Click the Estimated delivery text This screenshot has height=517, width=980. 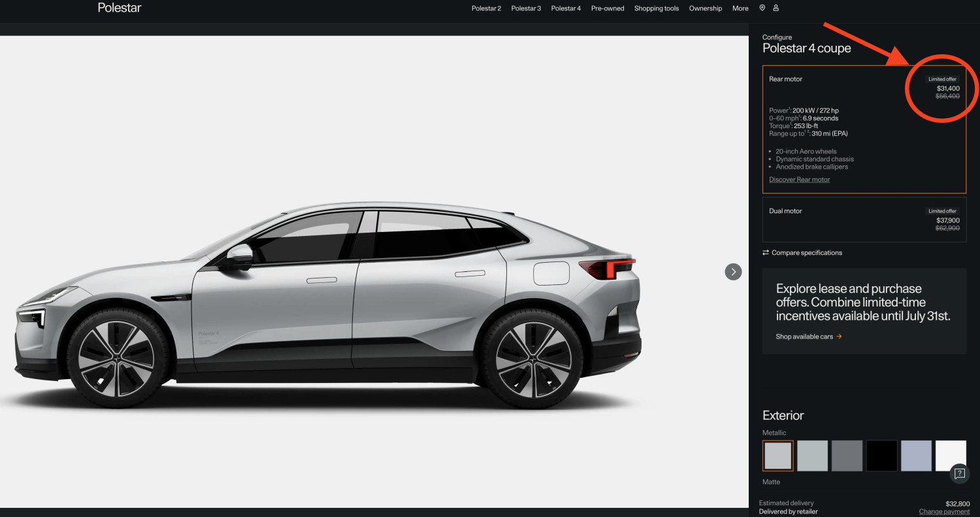(x=787, y=503)
